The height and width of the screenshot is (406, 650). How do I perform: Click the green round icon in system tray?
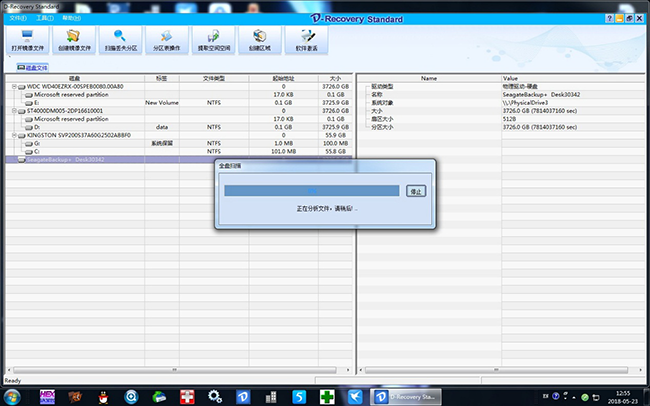[x=585, y=397]
